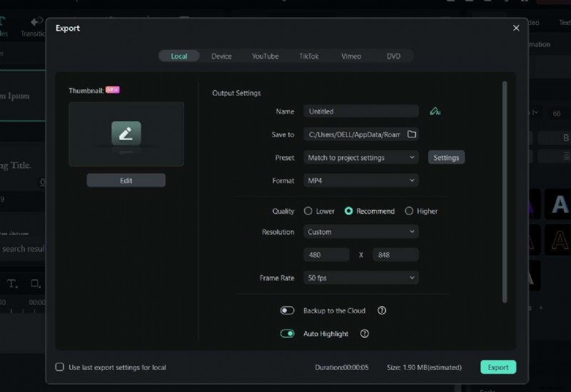Click the help icon next to Backup to the Cloud
Image resolution: width=571 pixels, height=392 pixels.
click(382, 311)
